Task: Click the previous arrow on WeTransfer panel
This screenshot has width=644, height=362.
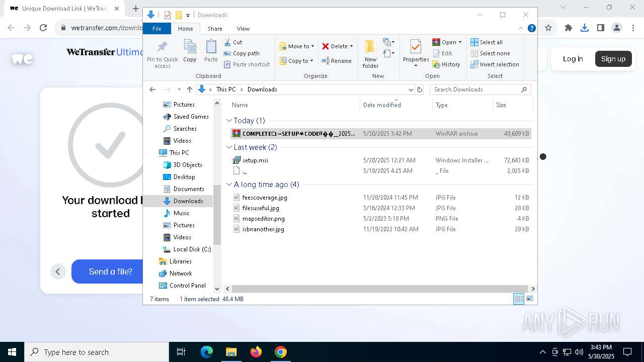Action: 58,271
